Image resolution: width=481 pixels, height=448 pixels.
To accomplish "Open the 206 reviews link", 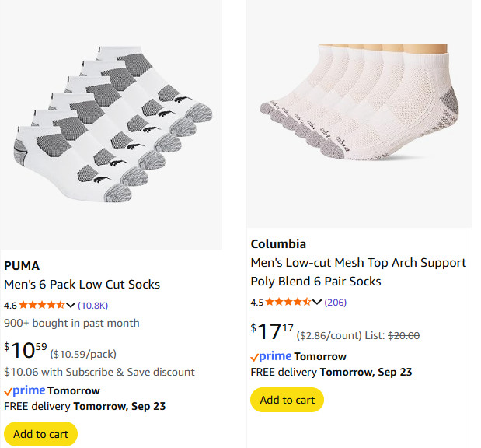I will (335, 302).
